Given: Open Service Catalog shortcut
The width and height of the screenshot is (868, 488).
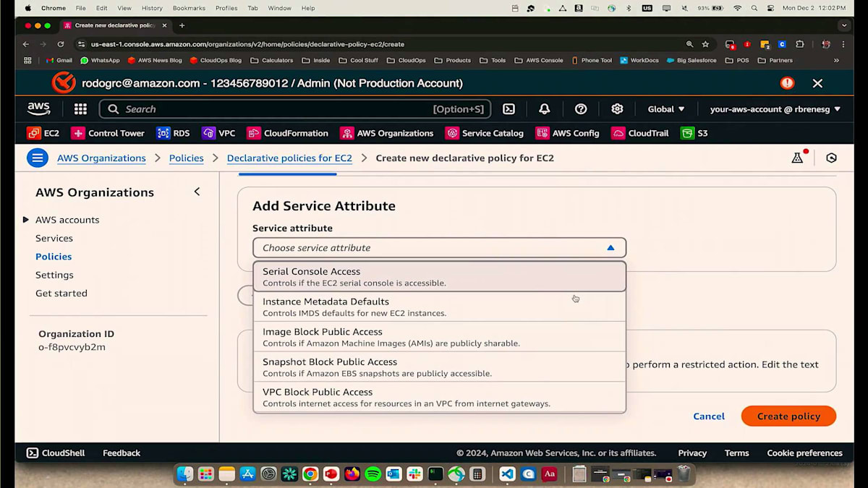Looking at the screenshot, I should coord(484,133).
